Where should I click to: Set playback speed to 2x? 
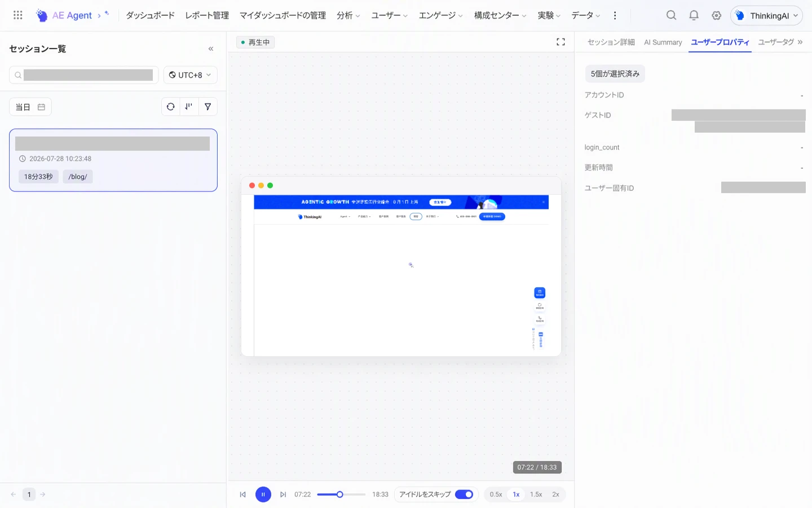[x=555, y=494]
